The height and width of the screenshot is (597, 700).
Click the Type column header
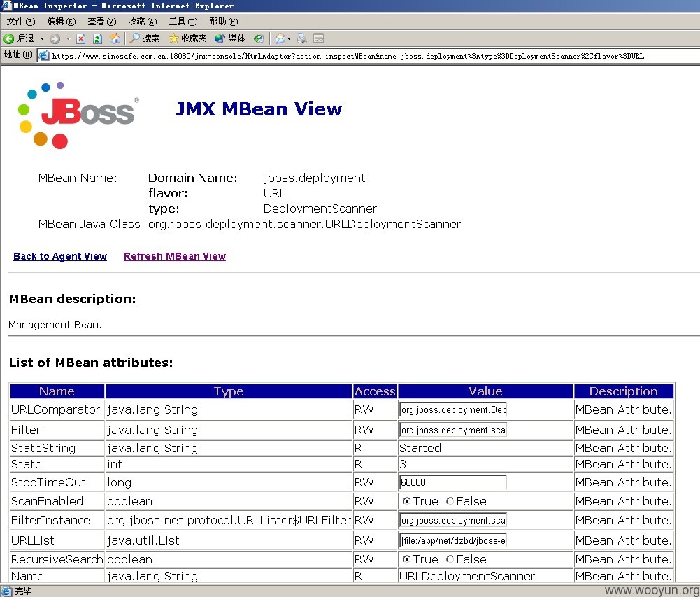click(229, 391)
